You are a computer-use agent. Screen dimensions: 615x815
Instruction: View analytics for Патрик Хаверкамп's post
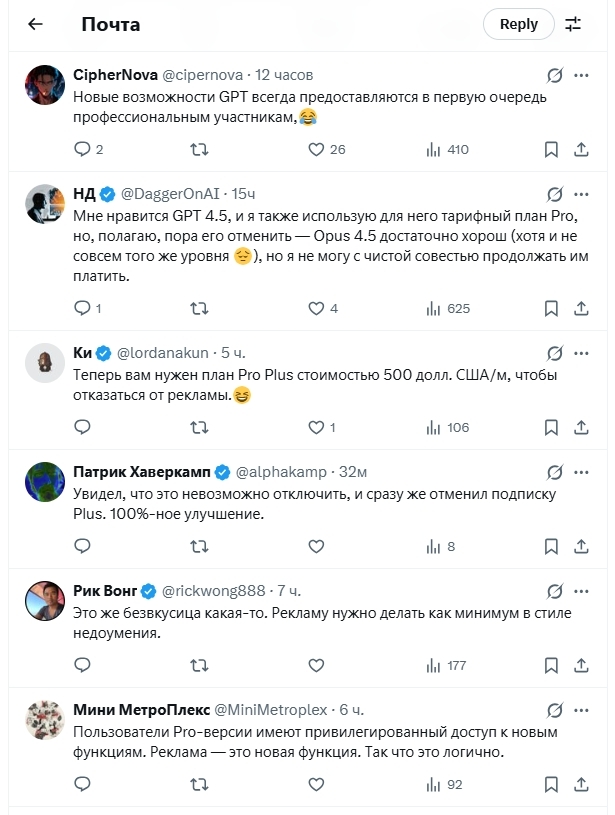433,546
